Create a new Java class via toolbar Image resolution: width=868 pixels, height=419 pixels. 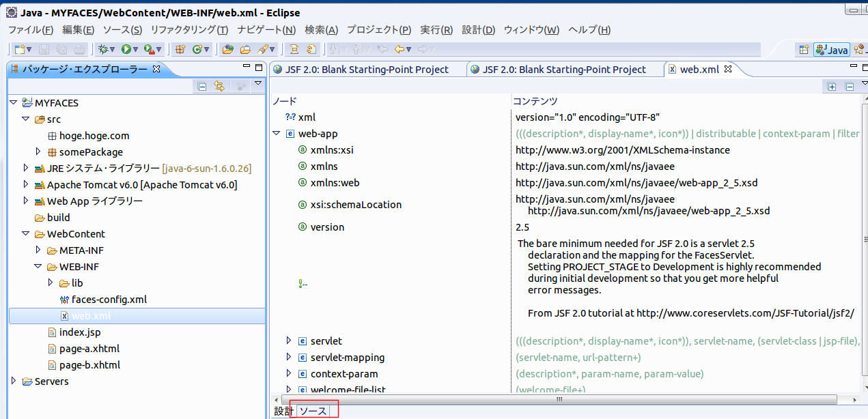(x=197, y=49)
